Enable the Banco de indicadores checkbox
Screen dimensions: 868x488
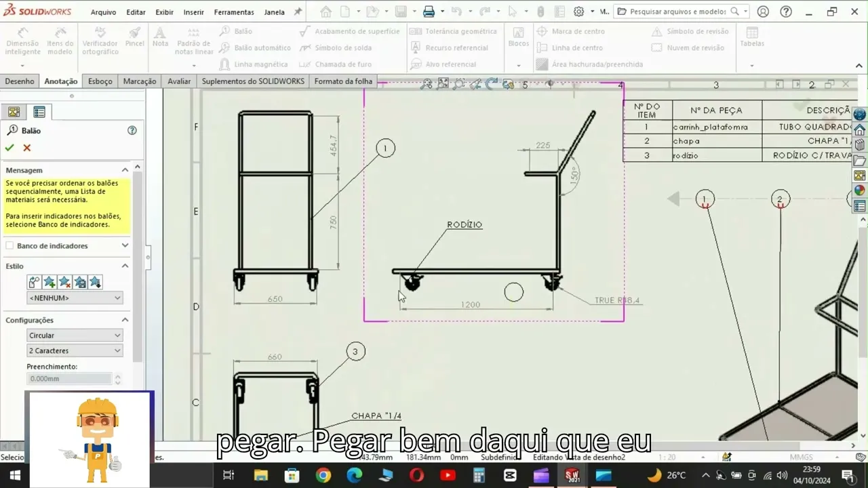[x=9, y=246]
